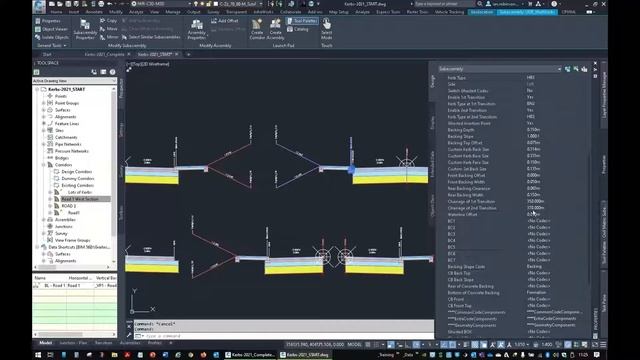
Task: Choose Select Similar Subassemblies
Action: click(151, 37)
